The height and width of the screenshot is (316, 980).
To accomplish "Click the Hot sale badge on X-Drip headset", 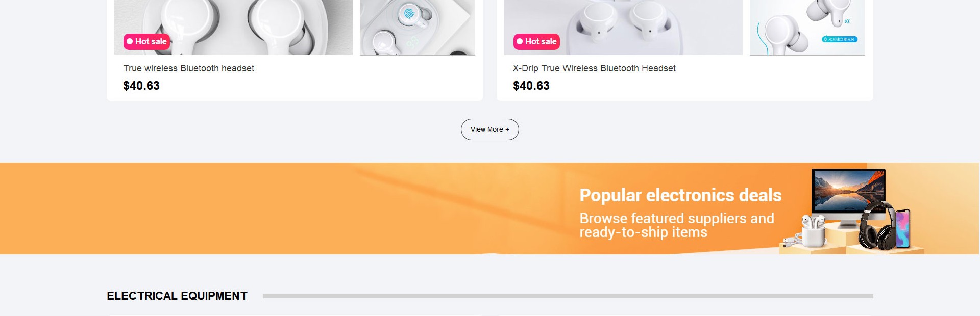I will (536, 42).
